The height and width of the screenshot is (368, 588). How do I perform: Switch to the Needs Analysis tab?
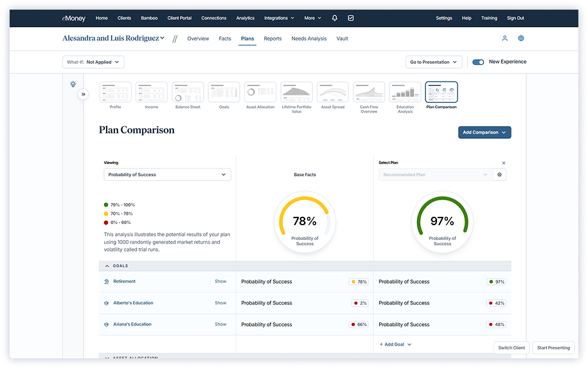pyautogui.click(x=308, y=39)
